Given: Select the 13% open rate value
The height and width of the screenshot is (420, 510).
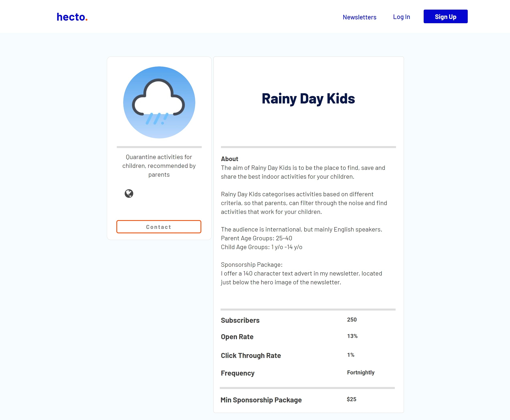Looking at the screenshot, I should click(x=352, y=336).
